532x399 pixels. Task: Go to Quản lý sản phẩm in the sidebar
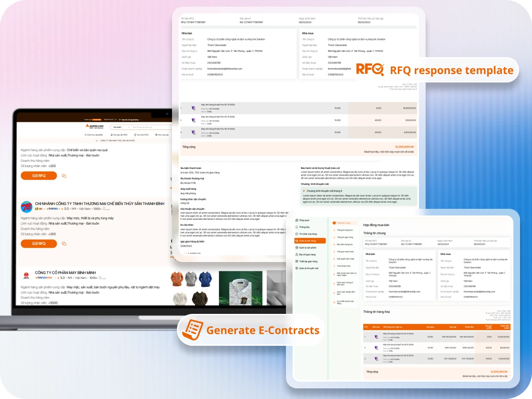[x=307, y=247]
